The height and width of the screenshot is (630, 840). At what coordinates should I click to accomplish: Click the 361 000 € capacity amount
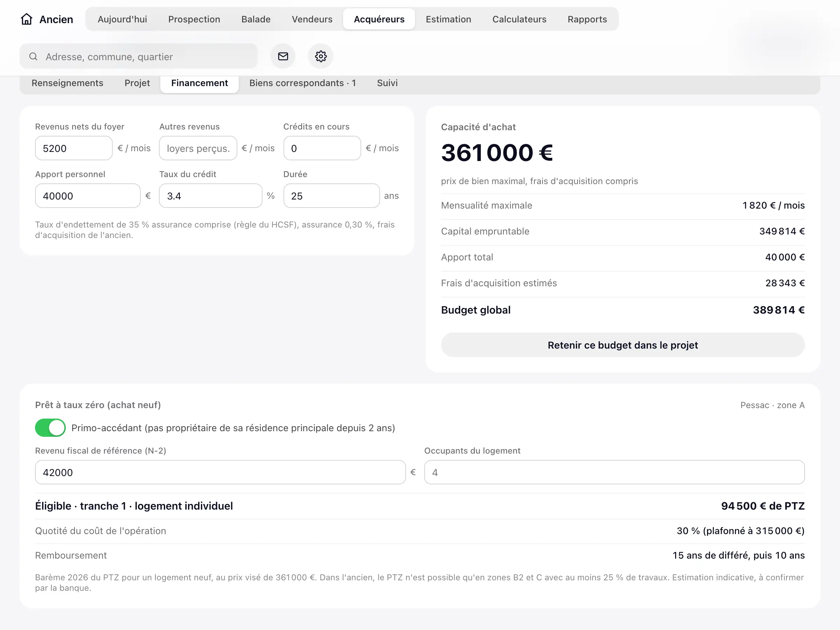(497, 153)
